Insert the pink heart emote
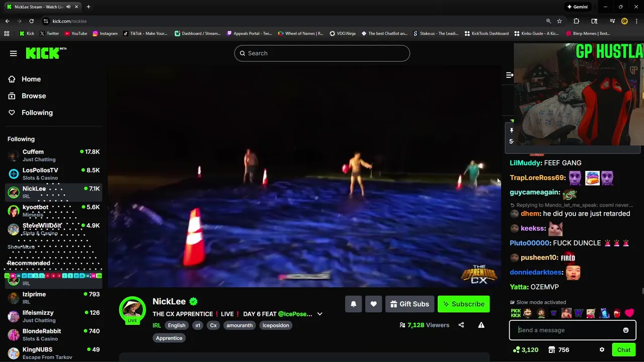The image size is (644, 362). pyautogui.click(x=629, y=313)
